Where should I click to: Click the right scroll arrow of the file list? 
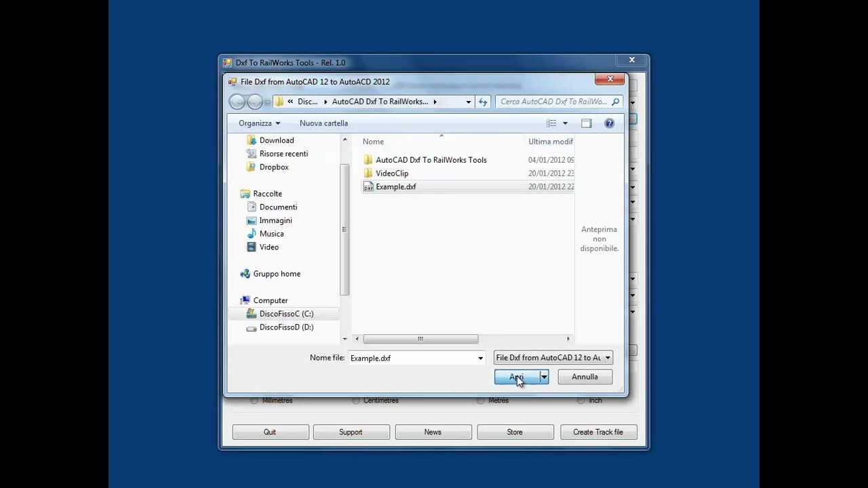[568, 339]
